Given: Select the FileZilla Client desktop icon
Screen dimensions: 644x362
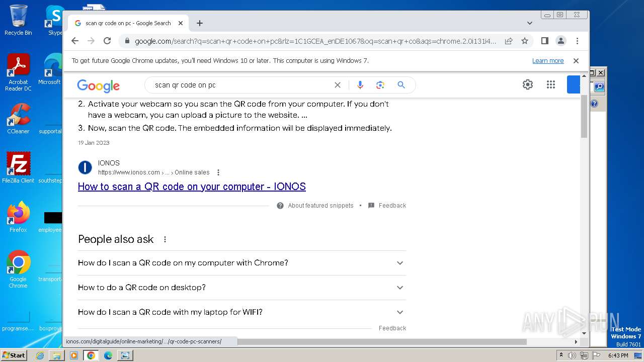Looking at the screenshot, I should tap(18, 167).
